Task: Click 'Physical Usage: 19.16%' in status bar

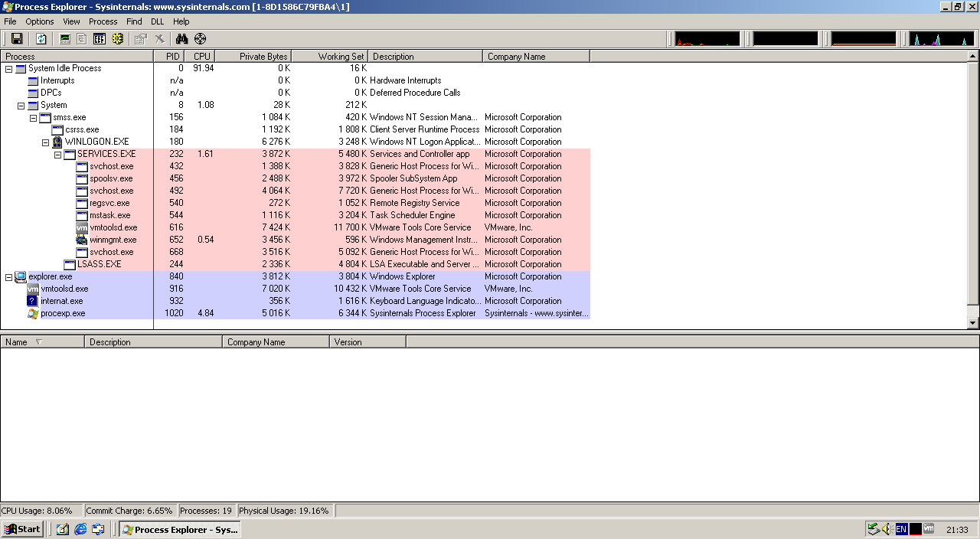Action: [x=284, y=511]
